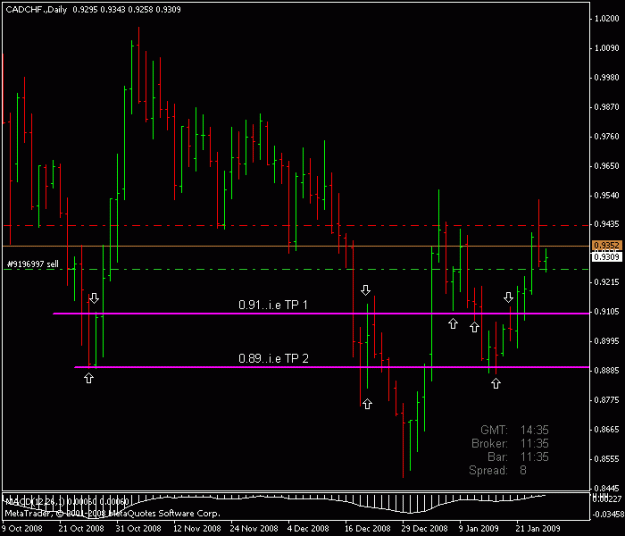Click the 0.8665 price scale label

pyautogui.click(x=607, y=430)
